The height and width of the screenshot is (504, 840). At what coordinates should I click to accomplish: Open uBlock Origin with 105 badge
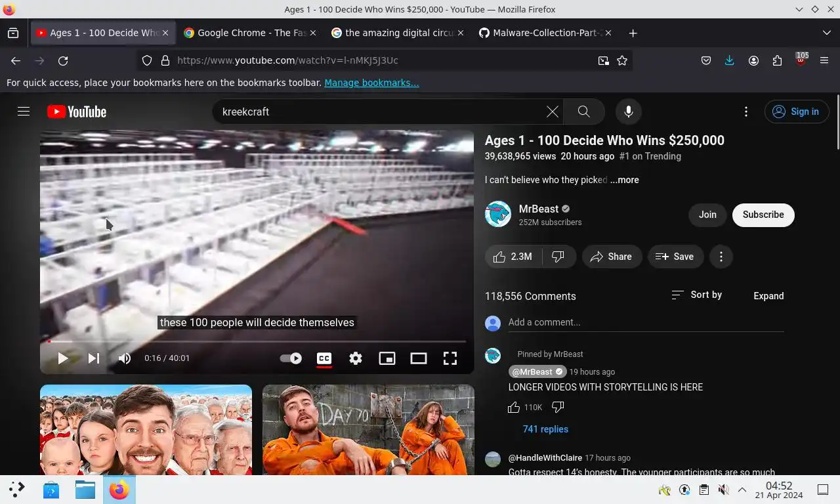click(x=801, y=60)
